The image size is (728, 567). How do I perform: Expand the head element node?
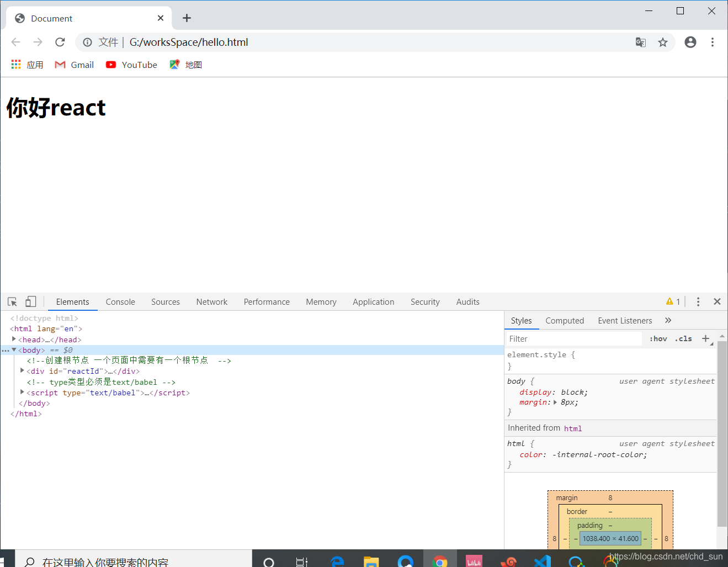(x=14, y=340)
